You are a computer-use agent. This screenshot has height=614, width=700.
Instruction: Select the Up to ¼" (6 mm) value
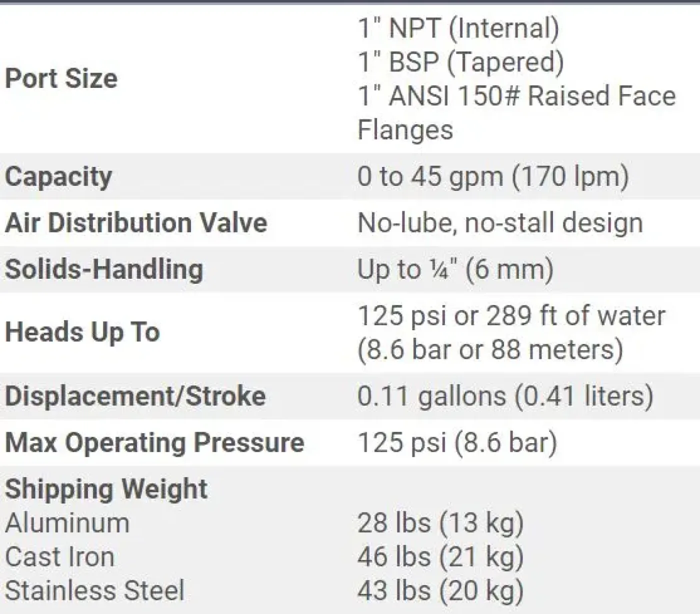[x=455, y=269]
